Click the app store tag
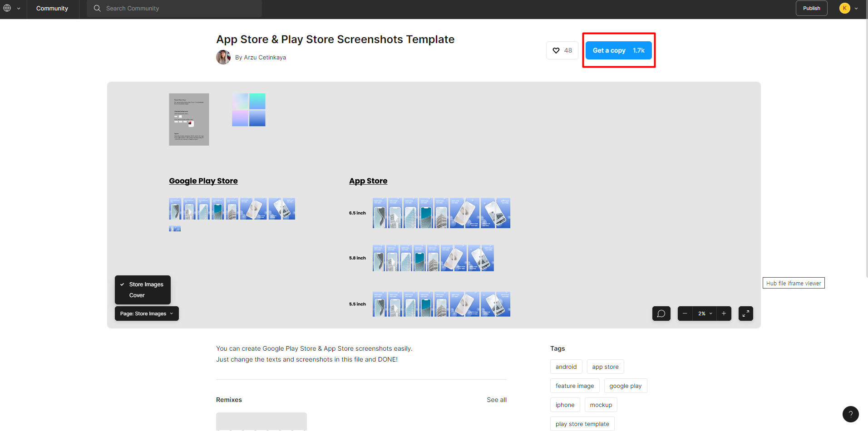 click(x=605, y=367)
